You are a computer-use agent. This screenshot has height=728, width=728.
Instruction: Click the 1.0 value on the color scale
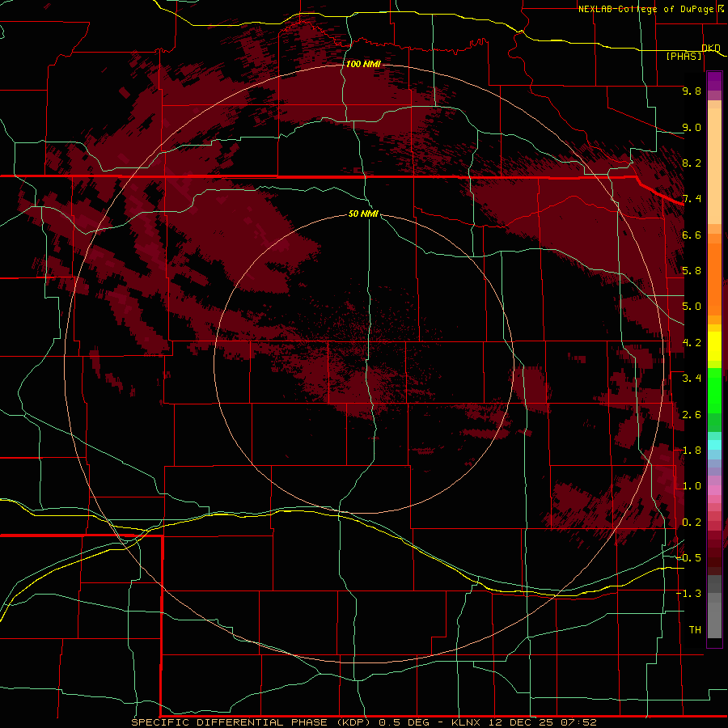[x=692, y=486]
